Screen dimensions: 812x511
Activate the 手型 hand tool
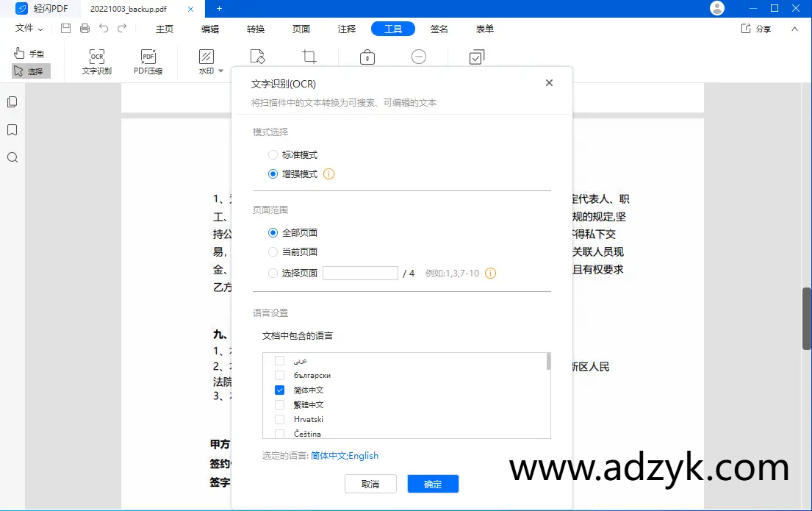(x=32, y=52)
